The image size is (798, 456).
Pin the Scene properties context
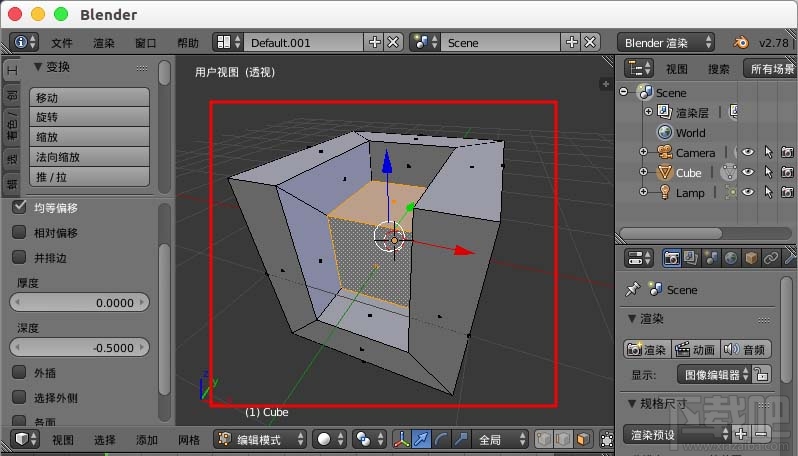[x=633, y=290]
